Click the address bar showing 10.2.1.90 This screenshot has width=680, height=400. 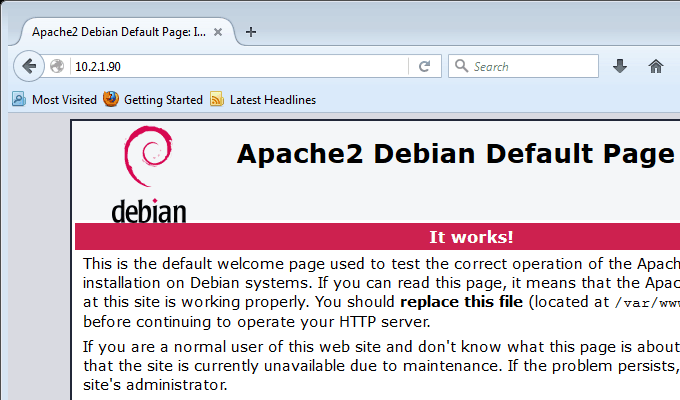pos(239,66)
